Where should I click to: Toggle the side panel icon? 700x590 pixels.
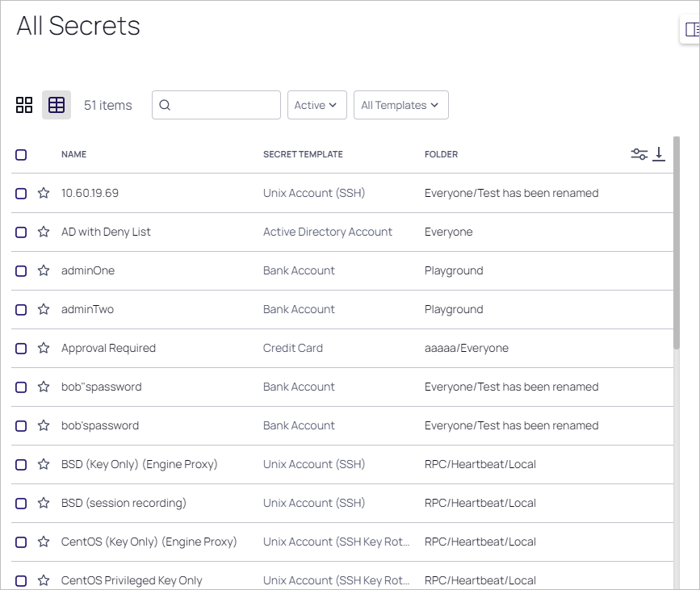tap(691, 30)
